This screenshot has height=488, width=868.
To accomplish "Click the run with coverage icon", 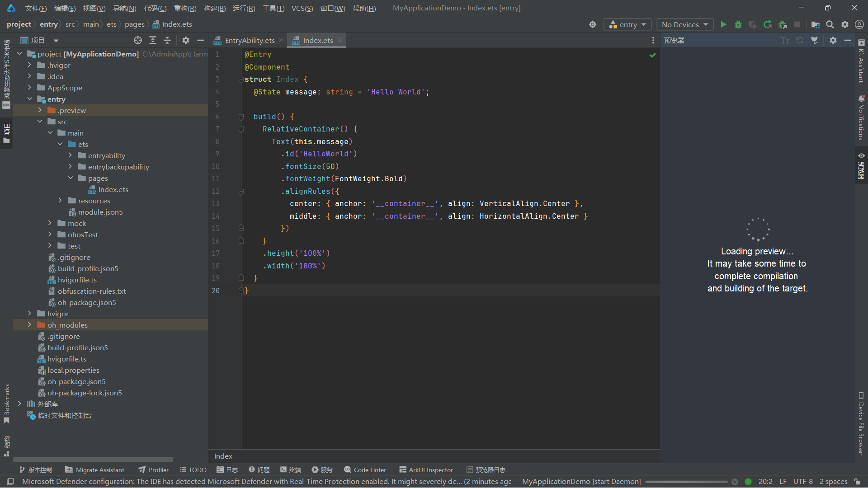I will coord(753,24).
